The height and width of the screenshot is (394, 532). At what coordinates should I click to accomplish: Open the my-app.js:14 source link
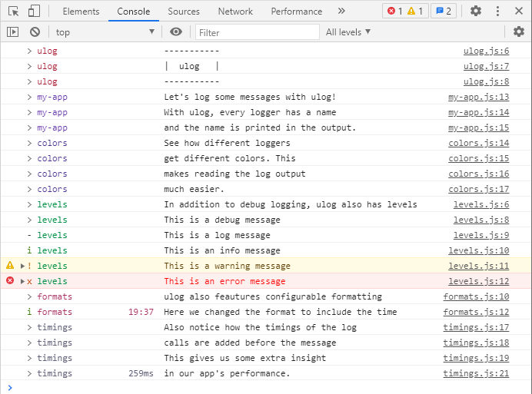pyautogui.click(x=479, y=112)
